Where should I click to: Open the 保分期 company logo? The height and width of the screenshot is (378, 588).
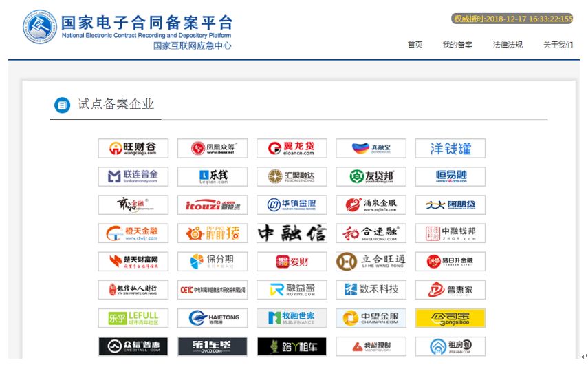(213, 261)
